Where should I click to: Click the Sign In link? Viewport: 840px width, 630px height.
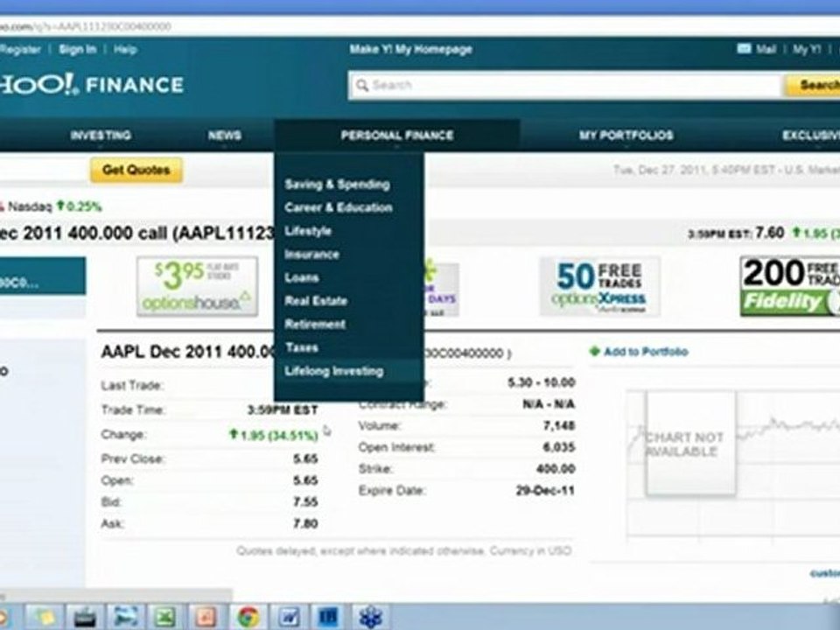(77, 50)
